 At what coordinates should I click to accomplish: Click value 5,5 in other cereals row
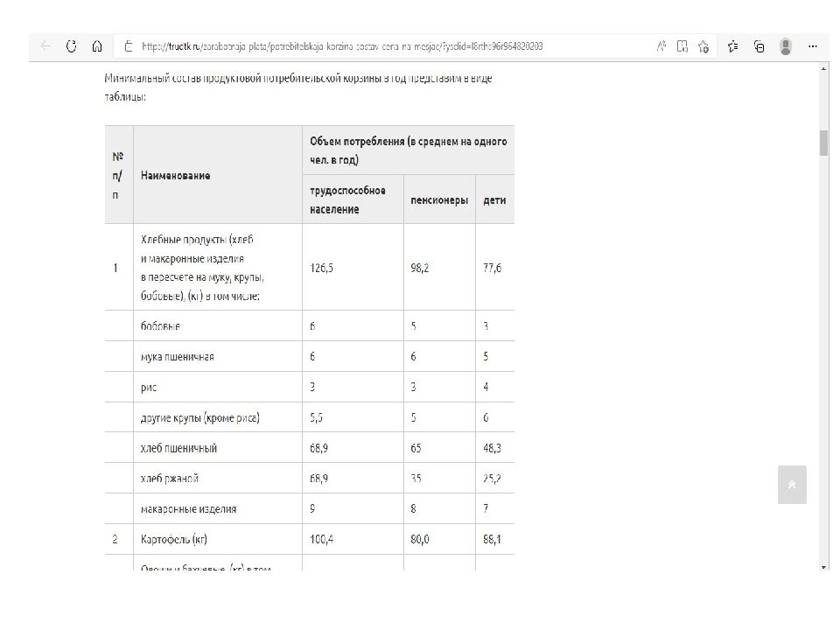tap(316, 418)
